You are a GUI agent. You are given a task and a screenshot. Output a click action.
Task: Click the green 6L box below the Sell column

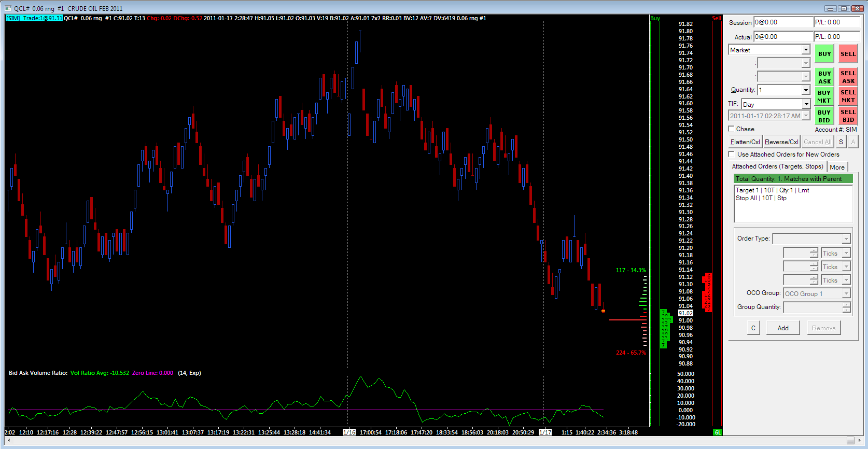[717, 432]
